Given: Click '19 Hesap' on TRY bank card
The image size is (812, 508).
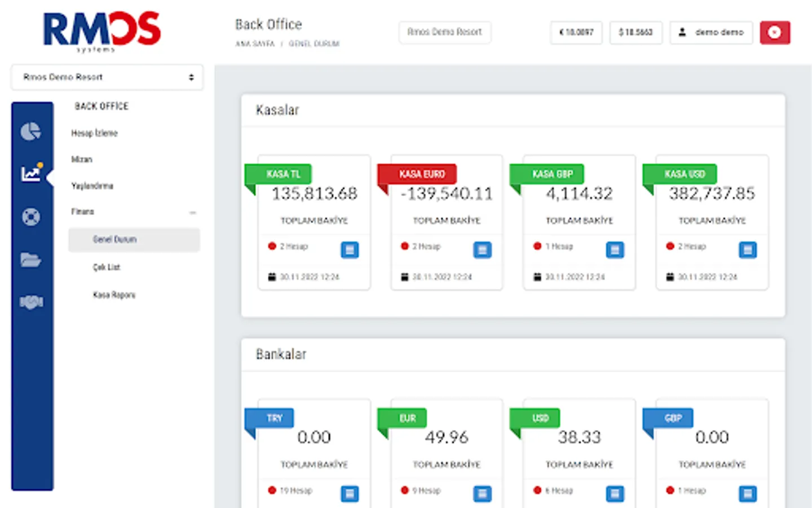Looking at the screenshot, I should point(296,491).
